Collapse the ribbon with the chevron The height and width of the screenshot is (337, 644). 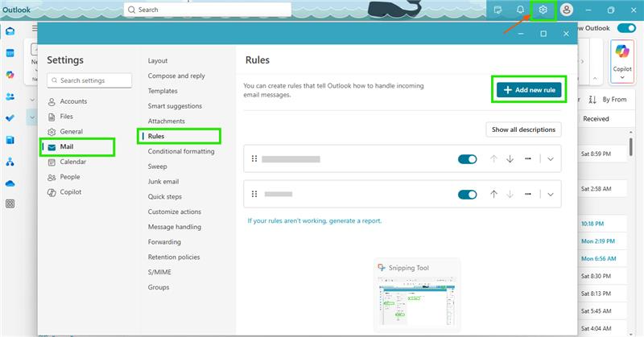pos(595,78)
